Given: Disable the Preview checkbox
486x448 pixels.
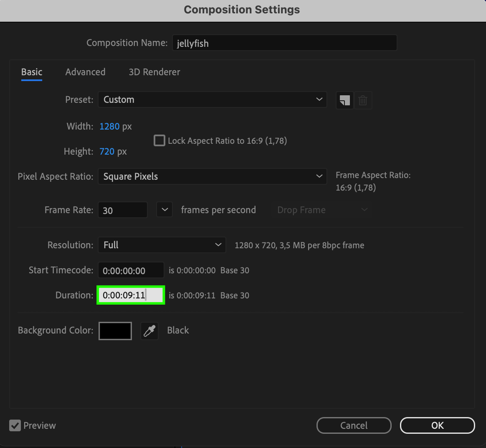Looking at the screenshot, I should coord(15,425).
